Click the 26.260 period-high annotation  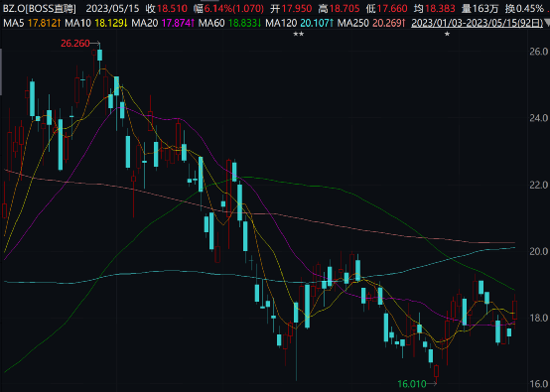75,44
